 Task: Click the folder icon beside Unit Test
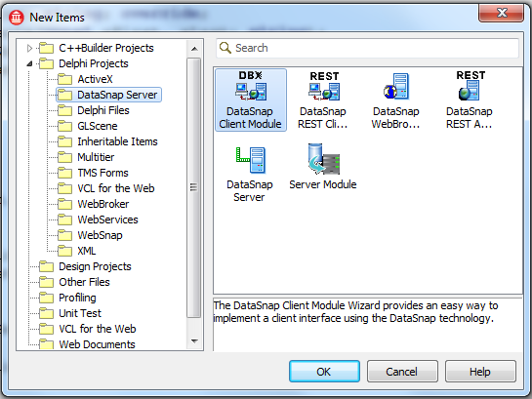[x=46, y=313]
